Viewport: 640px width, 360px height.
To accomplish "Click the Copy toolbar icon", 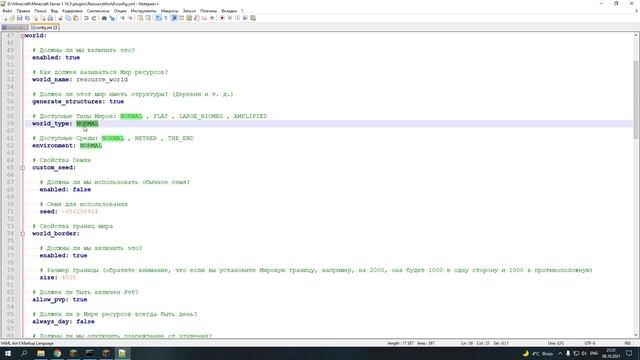I will pos(68,18).
